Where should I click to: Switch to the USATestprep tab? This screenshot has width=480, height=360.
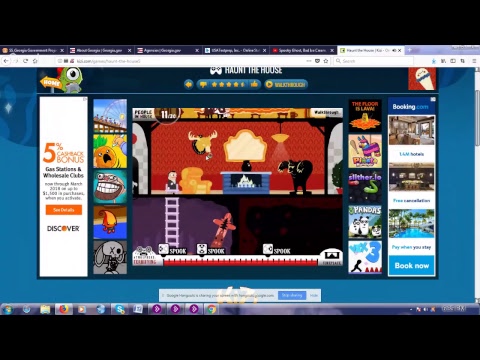(235, 50)
